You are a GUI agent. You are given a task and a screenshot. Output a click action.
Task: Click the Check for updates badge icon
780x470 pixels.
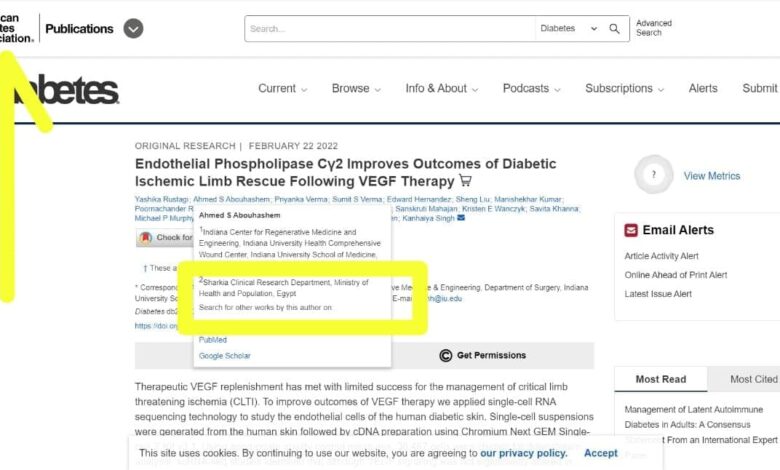(146, 238)
